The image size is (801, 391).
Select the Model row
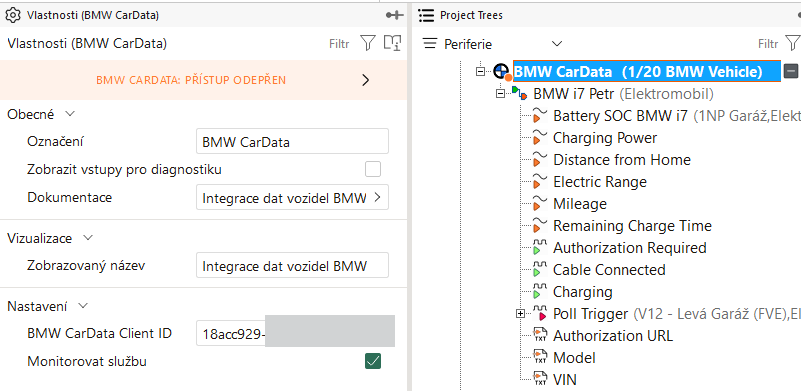574,358
